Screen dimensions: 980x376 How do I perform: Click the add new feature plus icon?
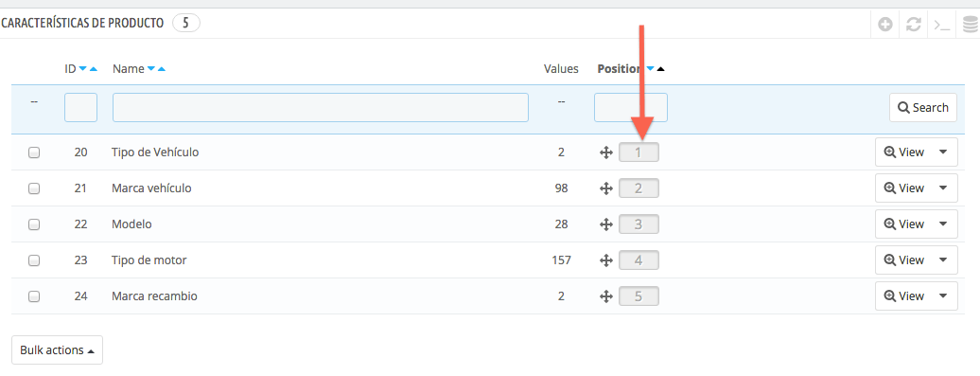885,25
